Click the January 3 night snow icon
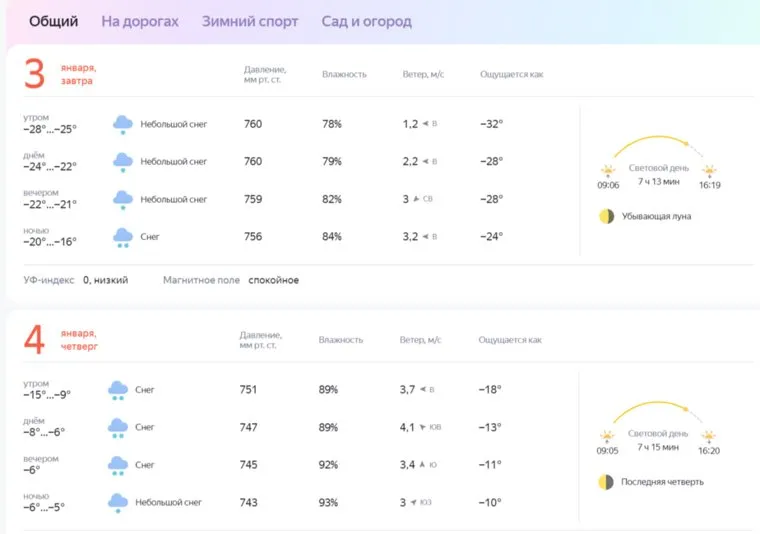 click(123, 238)
